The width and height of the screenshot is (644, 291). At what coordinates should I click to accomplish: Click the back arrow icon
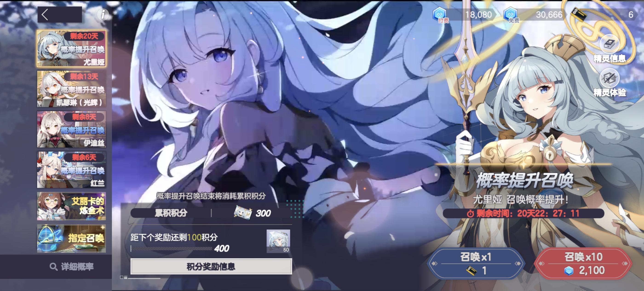point(45,15)
